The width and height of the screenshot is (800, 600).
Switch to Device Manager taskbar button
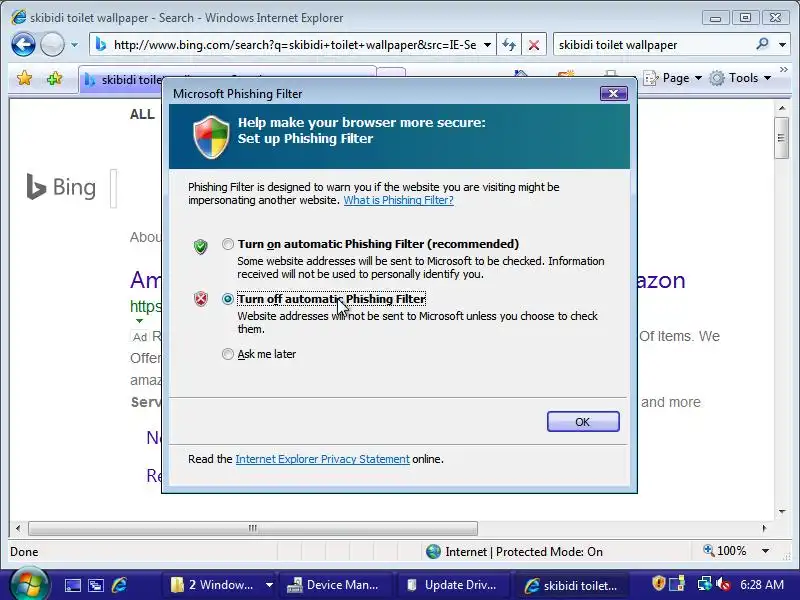[x=334, y=585]
